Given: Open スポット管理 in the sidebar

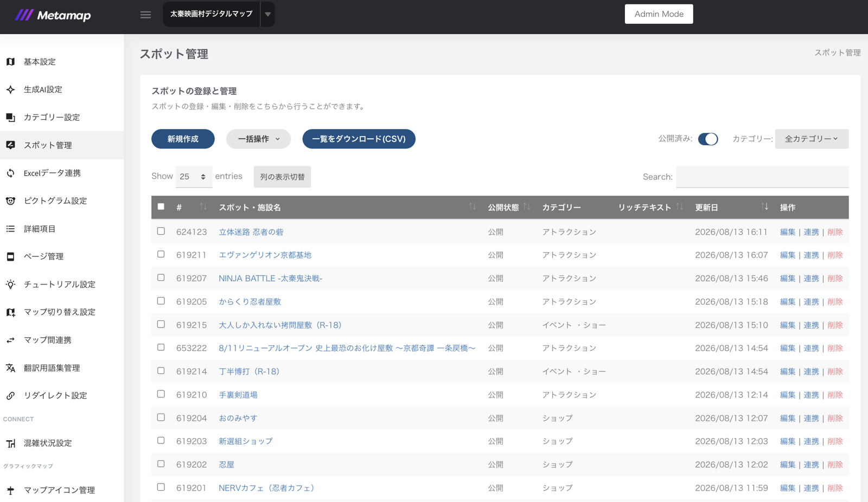Looking at the screenshot, I should coord(62,145).
